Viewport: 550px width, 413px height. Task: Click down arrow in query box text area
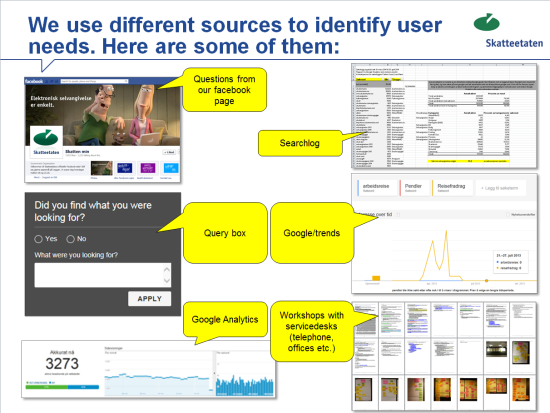click(167, 280)
